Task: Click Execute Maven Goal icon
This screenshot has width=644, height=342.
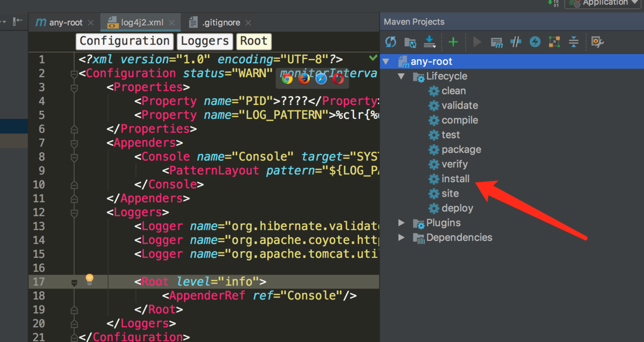Action: coord(497,42)
